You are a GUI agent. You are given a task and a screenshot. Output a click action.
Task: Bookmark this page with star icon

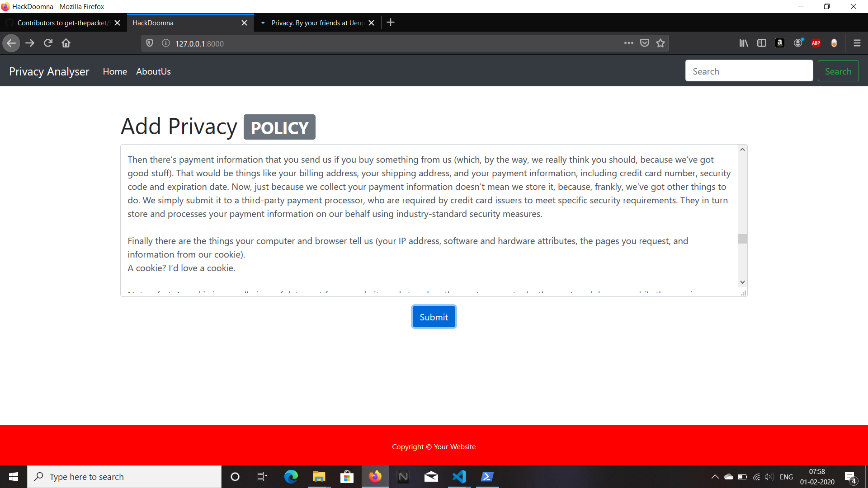point(660,43)
